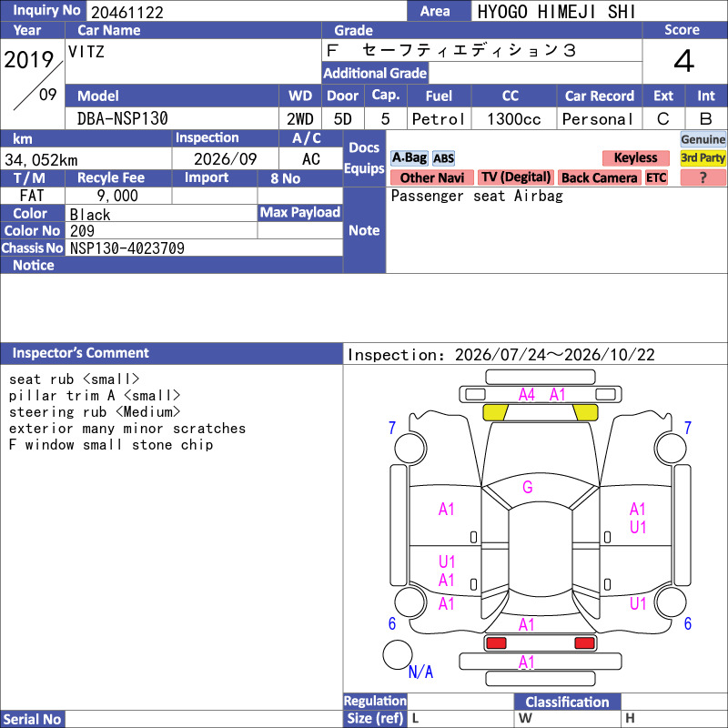Screen dimensions: 728x728
Task: Click the right red tail light
Action: [x=584, y=643]
